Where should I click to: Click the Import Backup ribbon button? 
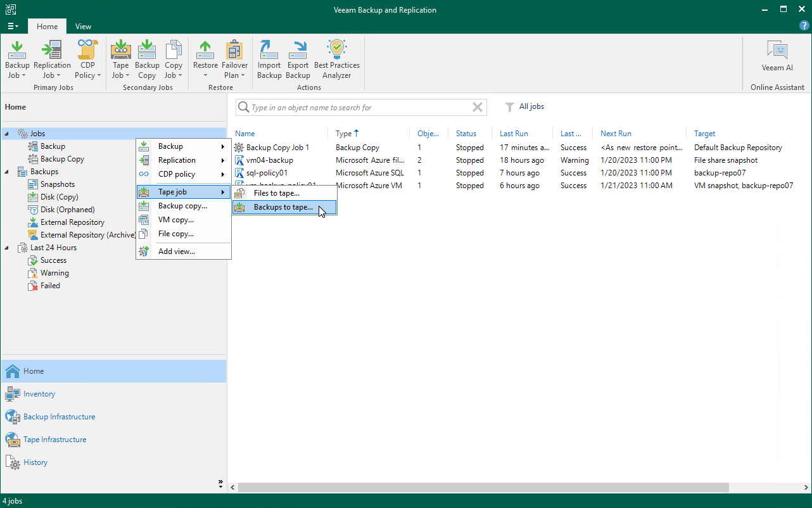pos(269,59)
